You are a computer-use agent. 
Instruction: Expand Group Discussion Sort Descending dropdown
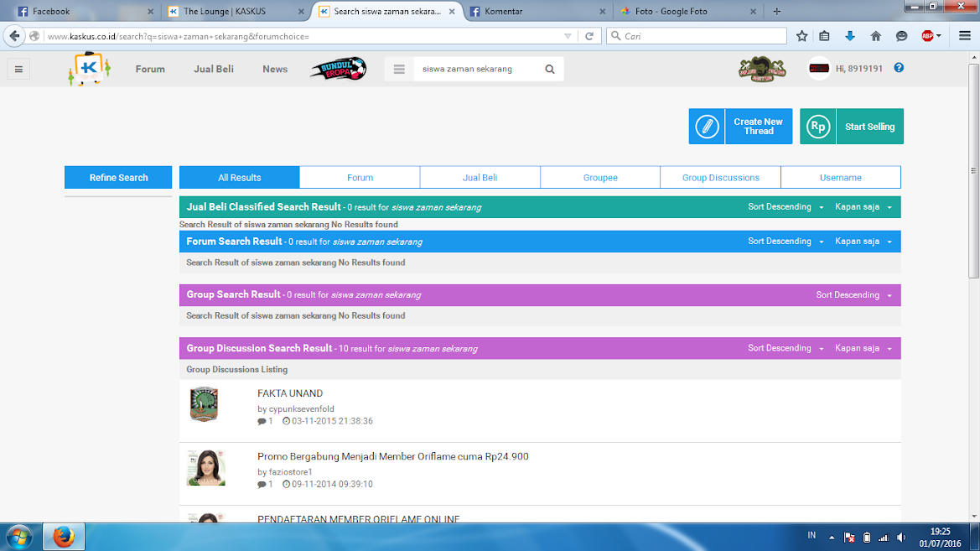786,348
